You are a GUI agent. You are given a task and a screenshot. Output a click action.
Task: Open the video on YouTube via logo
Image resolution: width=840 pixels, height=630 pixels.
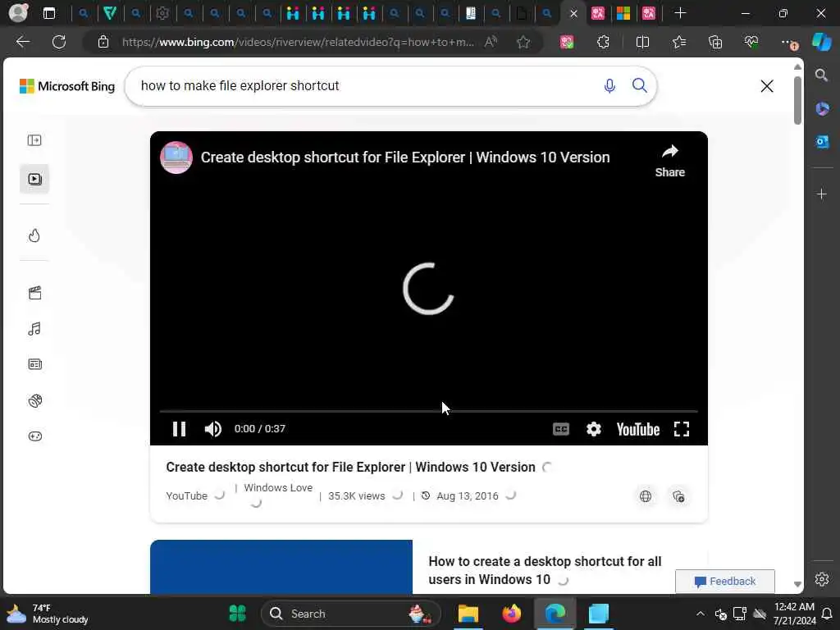coord(637,429)
